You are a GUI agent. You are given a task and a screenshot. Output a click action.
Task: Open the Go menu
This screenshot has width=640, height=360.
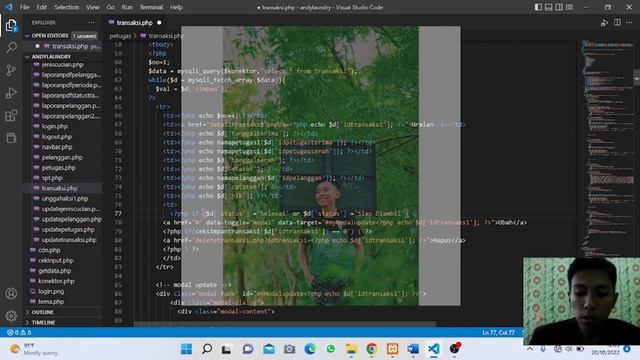[x=111, y=7]
